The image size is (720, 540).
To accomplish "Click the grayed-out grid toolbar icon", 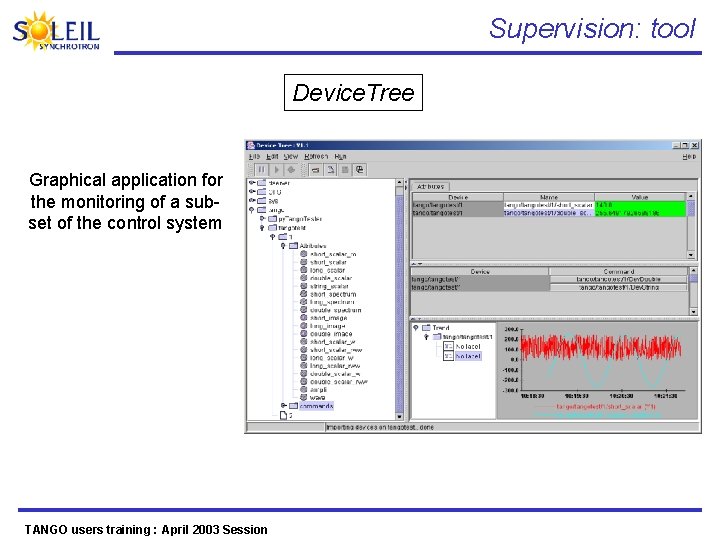I will (x=345, y=170).
